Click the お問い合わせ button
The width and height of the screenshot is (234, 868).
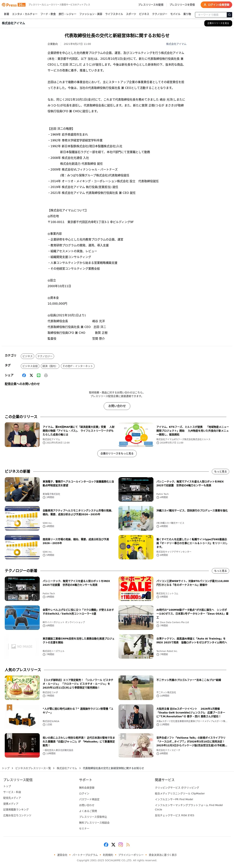[x=117, y=406]
